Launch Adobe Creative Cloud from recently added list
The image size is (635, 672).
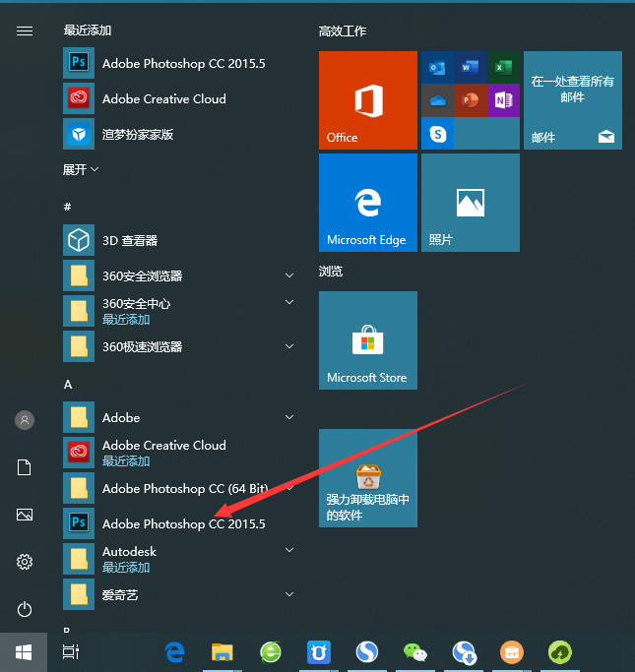(163, 98)
